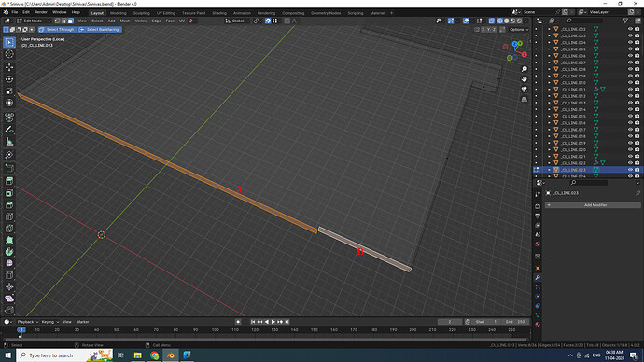Expand the _CL_LINE.011 tree item

[549, 89]
